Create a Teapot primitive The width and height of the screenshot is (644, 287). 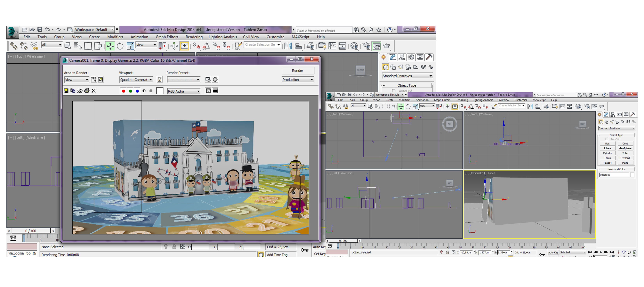[607, 163]
